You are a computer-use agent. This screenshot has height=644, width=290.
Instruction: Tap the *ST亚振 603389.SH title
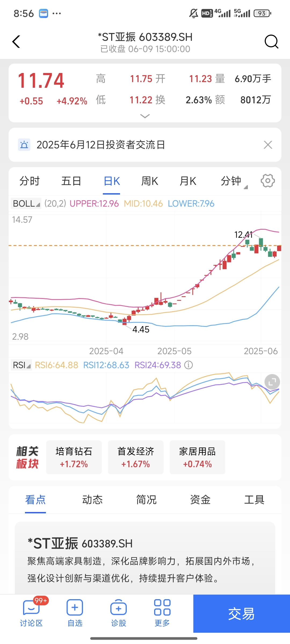145,37
